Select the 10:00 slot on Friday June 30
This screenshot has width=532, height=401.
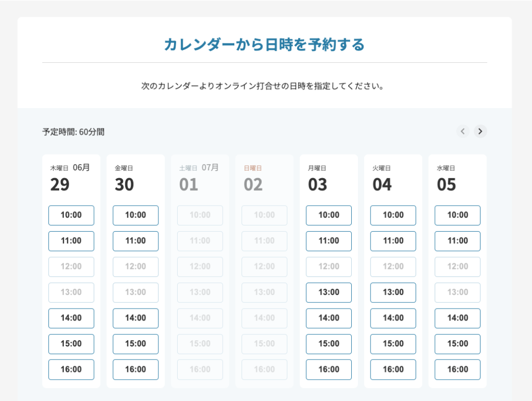(136, 215)
